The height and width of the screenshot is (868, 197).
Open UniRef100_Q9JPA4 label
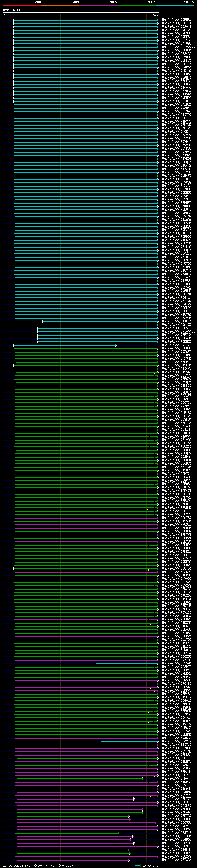coord(176,457)
